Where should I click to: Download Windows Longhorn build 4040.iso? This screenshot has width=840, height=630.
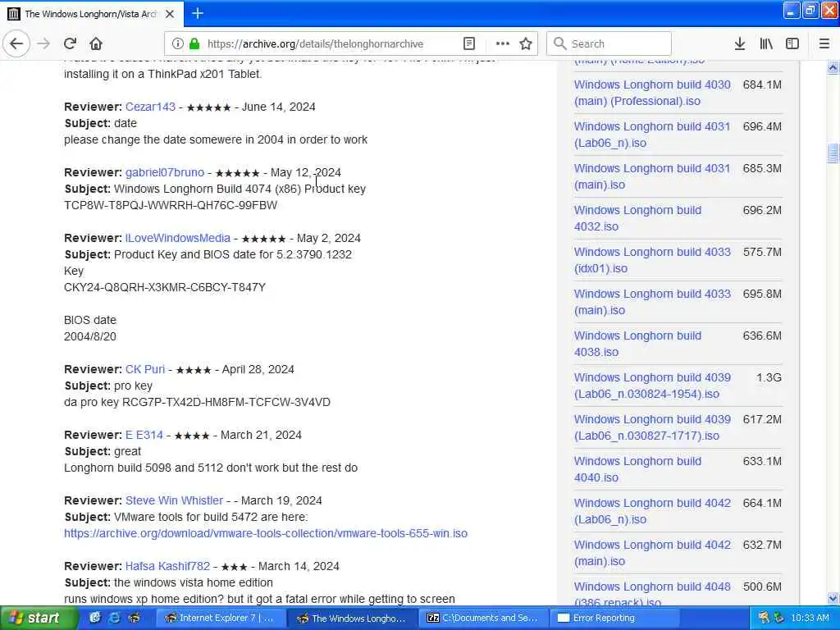pos(637,468)
